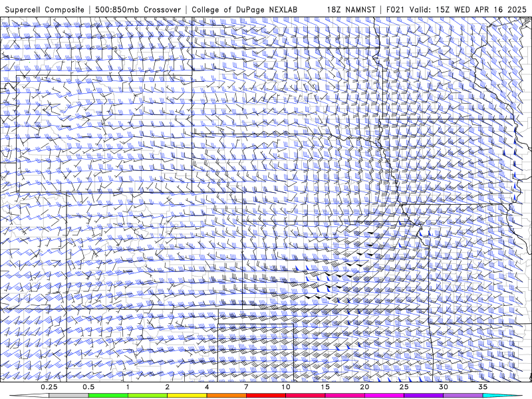Click the '500:850mb Crossover' header text
The width and height of the screenshot is (532, 399).
138,10
